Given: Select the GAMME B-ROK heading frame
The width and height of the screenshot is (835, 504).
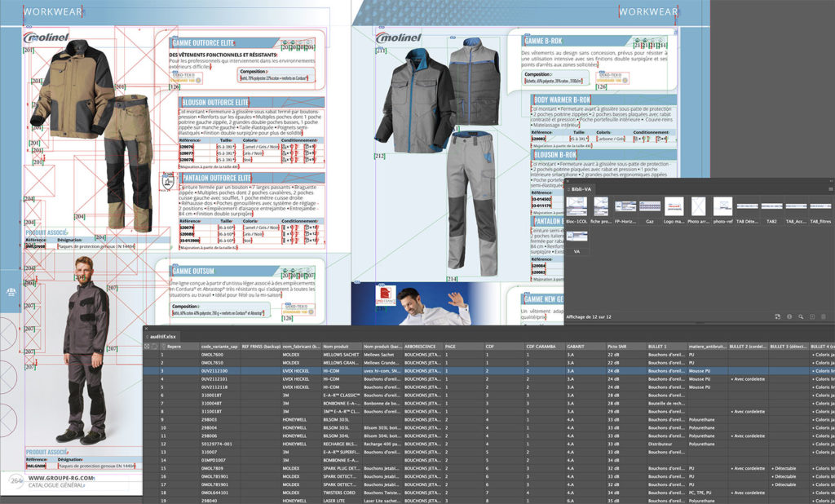Looking at the screenshot, I should (x=575, y=41).
